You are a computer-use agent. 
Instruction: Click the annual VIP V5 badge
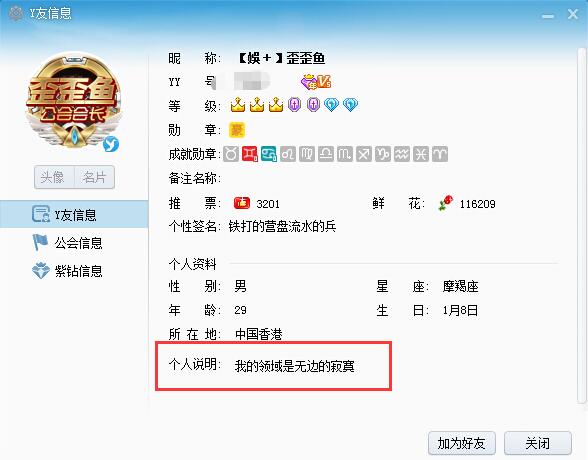[x=316, y=81]
